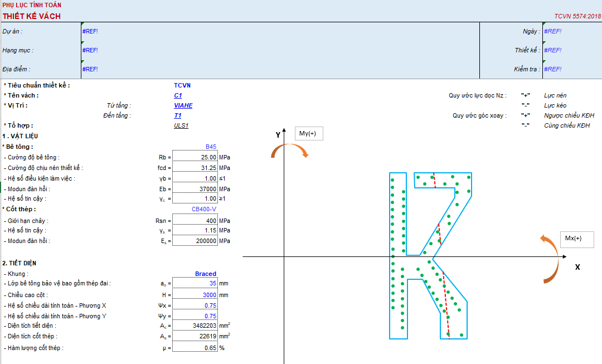Open the C1 wall name link
This screenshot has width=602, height=364.
(x=178, y=96)
